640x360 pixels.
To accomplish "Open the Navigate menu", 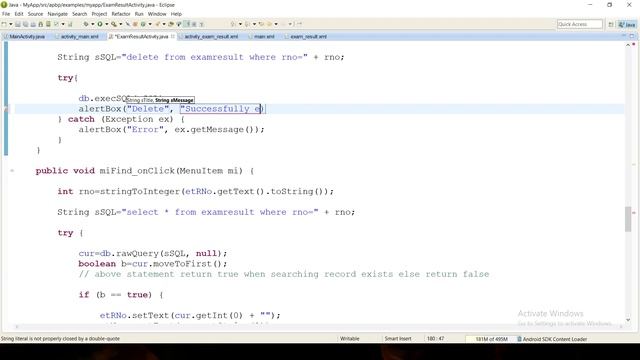I will coord(58,14).
